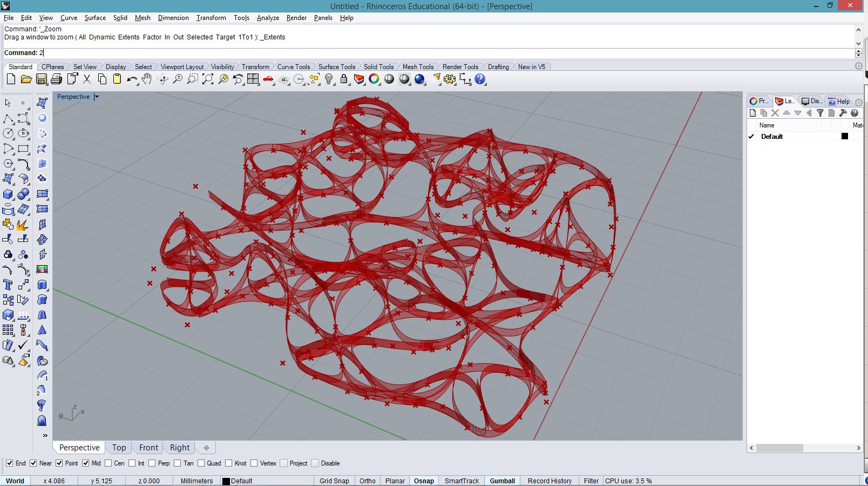Click the Save file icon
This screenshot has width=868, height=486.
click(x=41, y=79)
